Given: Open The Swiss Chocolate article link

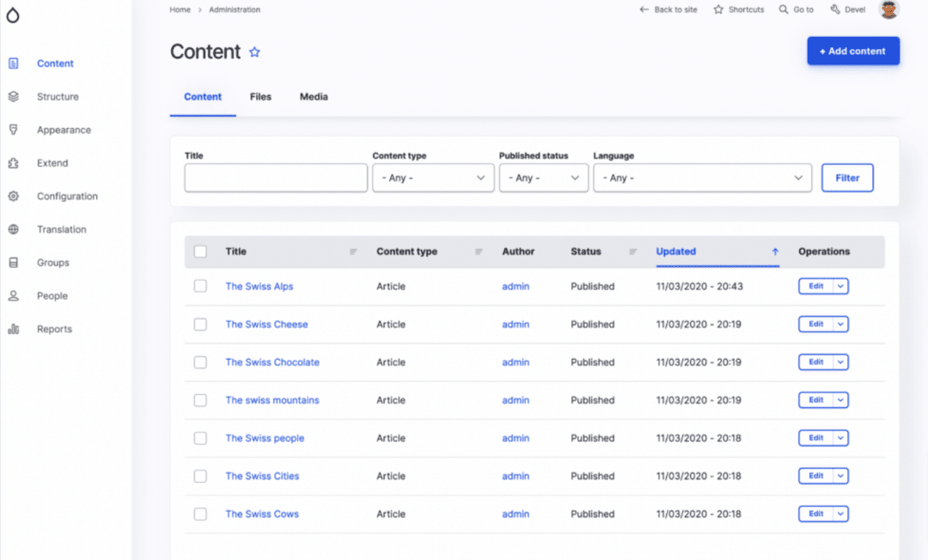Looking at the screenshot, I should click(x=272, y=362).
